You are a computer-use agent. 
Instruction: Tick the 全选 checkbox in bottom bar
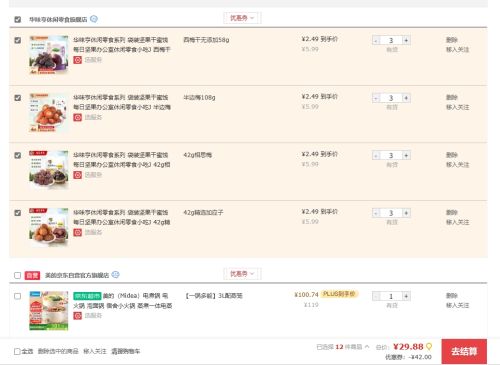pyautogui.click(x=17, y=351)
